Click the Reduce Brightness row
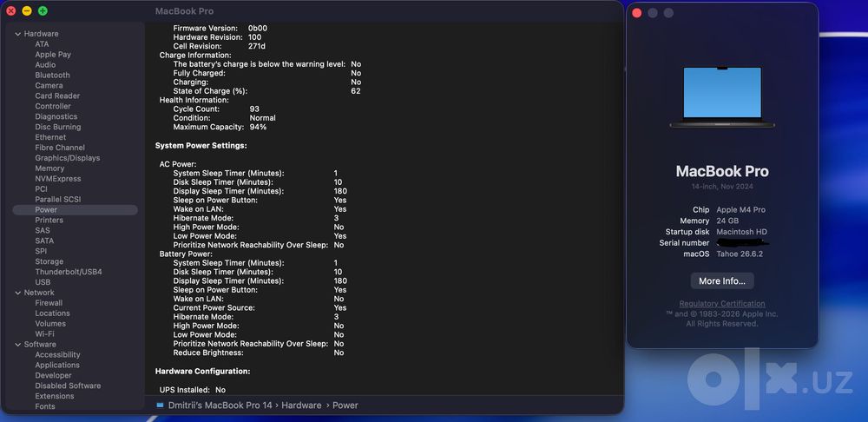This screenshot has width=868, height=422. point(259,353)
